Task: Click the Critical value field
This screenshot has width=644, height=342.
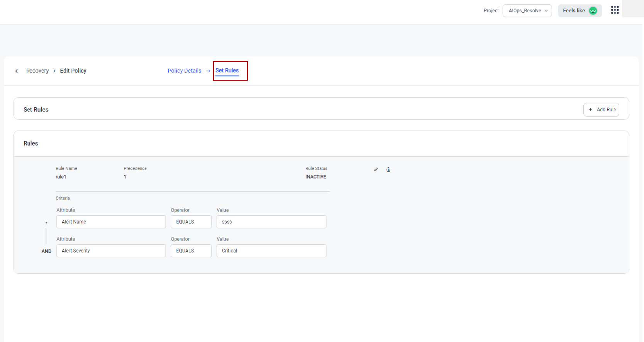Action: (271, 251)
